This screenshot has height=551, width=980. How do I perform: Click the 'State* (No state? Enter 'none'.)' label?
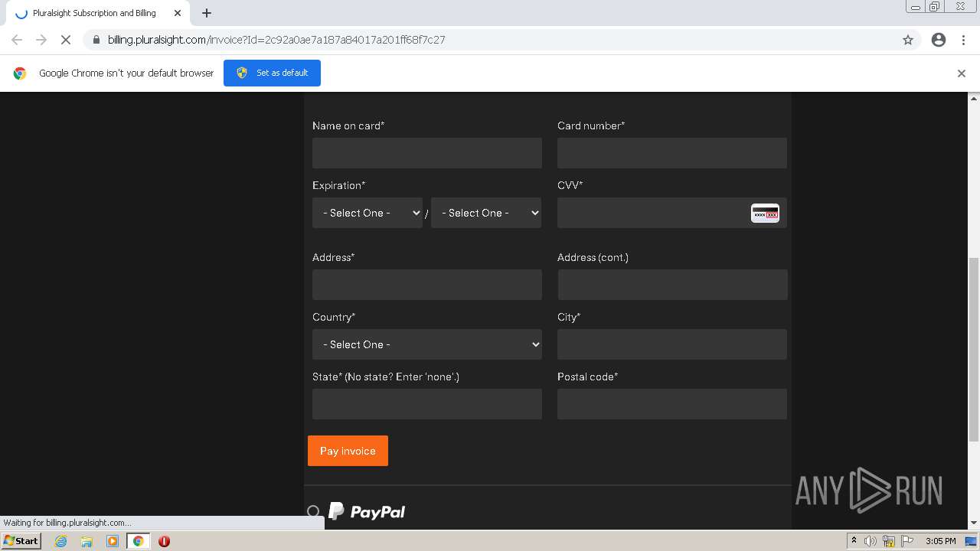(x=386, y=377)
